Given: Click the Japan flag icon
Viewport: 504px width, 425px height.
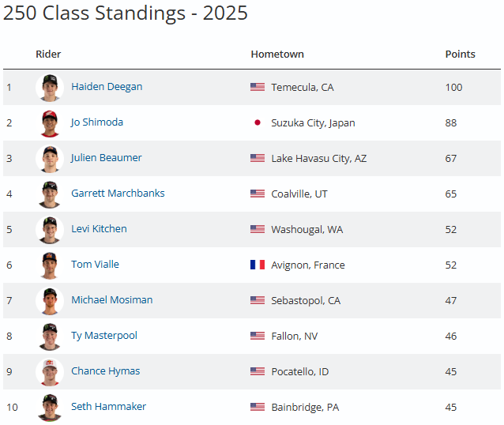Looking at the screenshot, I should point(257,122).
